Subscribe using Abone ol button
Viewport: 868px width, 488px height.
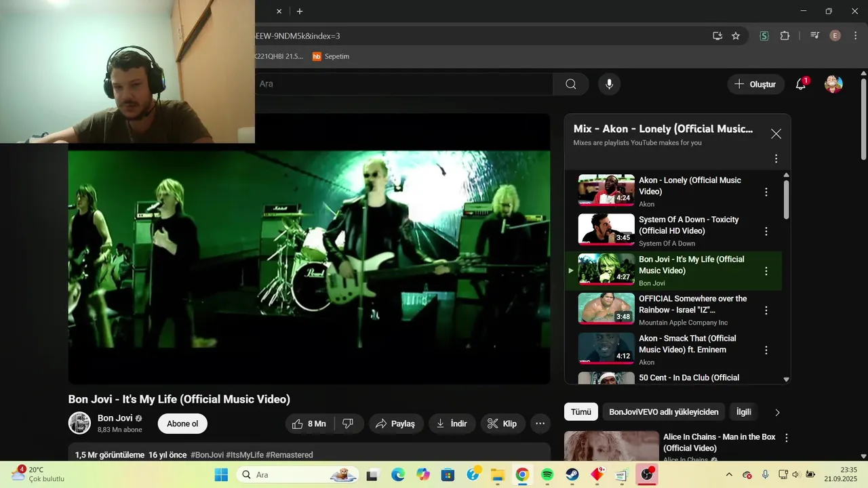tap(182, 424)
